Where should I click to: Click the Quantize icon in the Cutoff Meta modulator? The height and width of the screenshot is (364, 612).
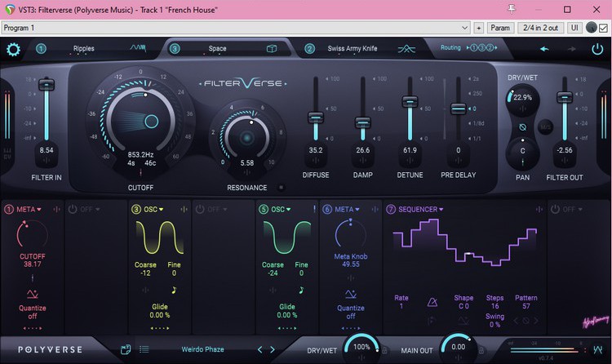(x=33, y=294)
